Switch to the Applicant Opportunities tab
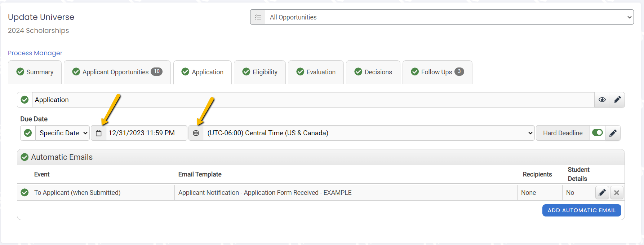Image resolution: width=644 pixels, height=245 pixels. pyautogui.click(x=117, y=72)
